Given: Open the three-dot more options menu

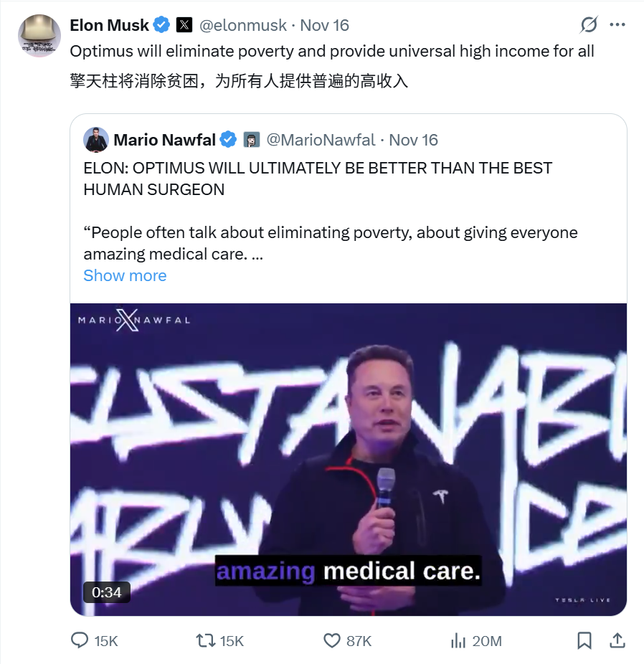Looking at the screenshot, I should point(617,24).
